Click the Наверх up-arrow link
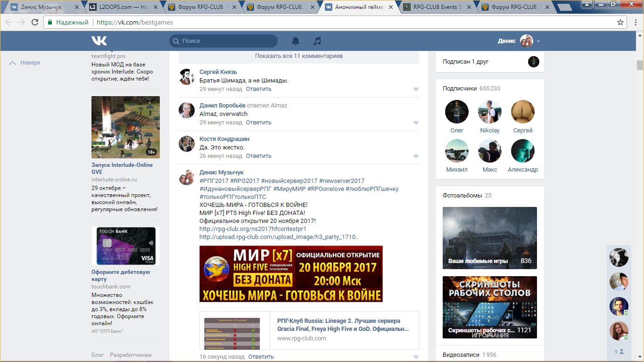Image resolution: width=644 pixels, height=362 pixels. pos(25,63)
